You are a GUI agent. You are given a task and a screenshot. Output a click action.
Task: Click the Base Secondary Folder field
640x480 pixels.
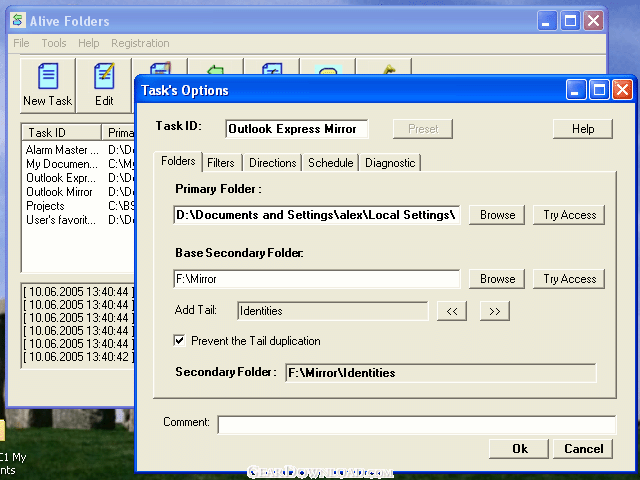317,279
